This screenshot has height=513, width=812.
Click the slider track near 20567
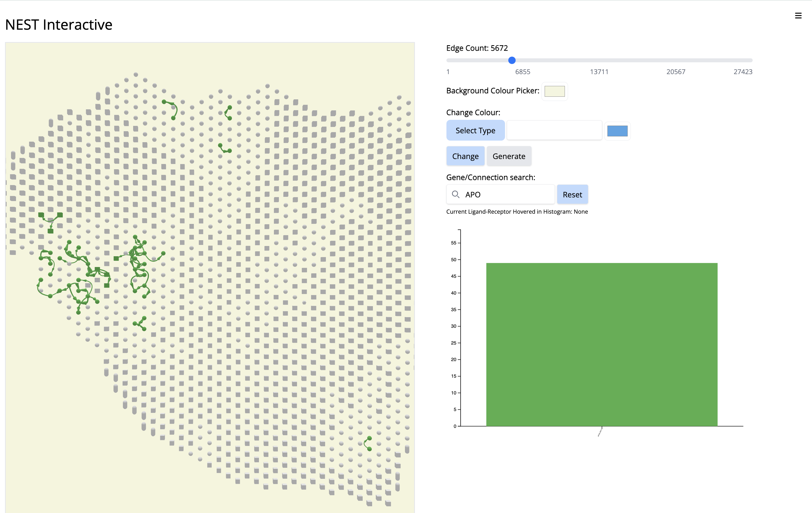click(676, 60)
